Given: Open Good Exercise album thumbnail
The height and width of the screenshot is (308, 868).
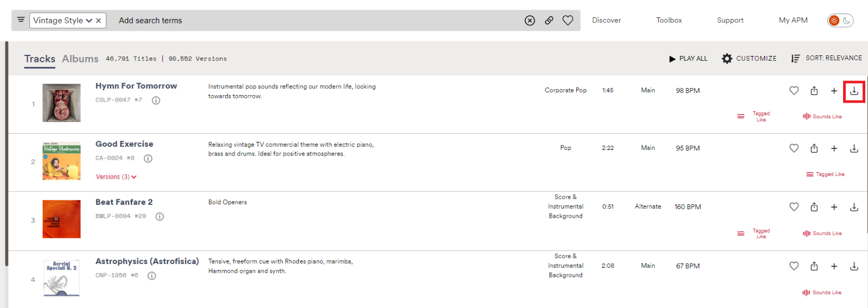Looking at the screenshot, I should (62, 161).
